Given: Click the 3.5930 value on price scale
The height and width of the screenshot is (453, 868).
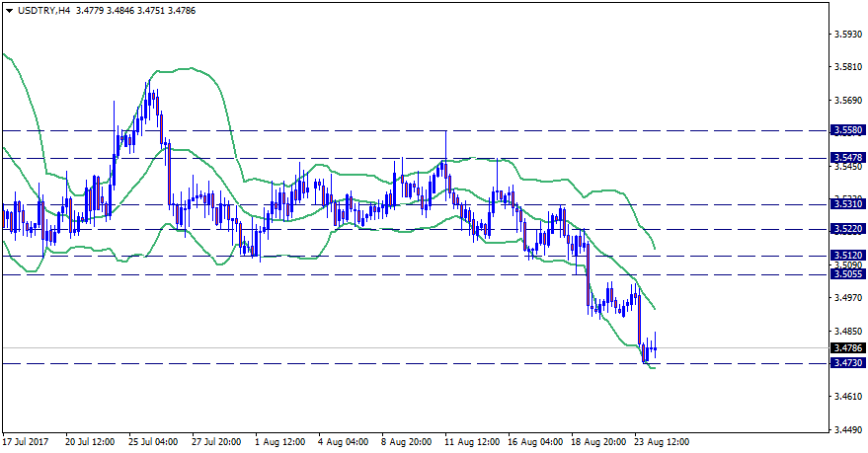Looking at the screenshot, I should [x=846, y=35].
